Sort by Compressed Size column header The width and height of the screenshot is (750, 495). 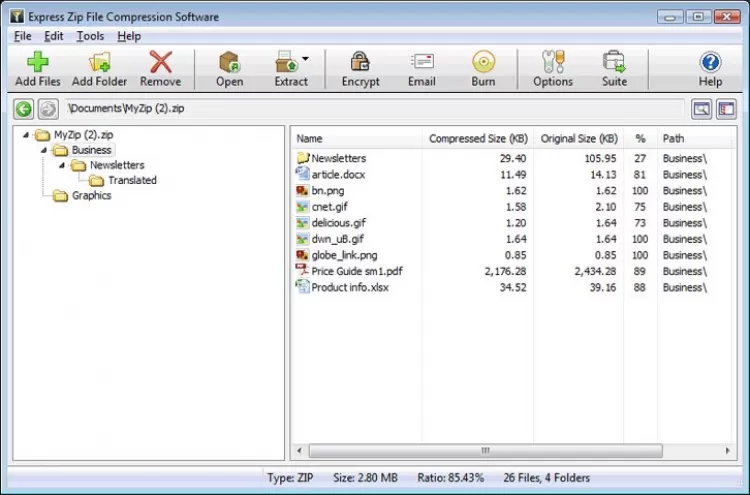coord(478,139)
